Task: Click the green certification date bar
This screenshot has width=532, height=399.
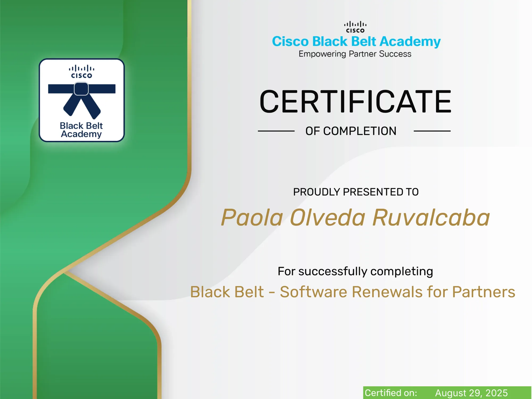Action: click(447, 393)
